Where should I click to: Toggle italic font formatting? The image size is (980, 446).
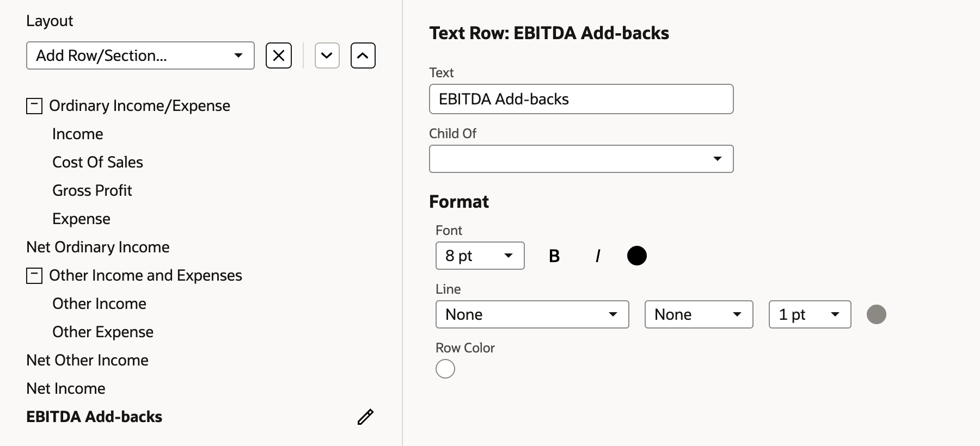point(598,256)
